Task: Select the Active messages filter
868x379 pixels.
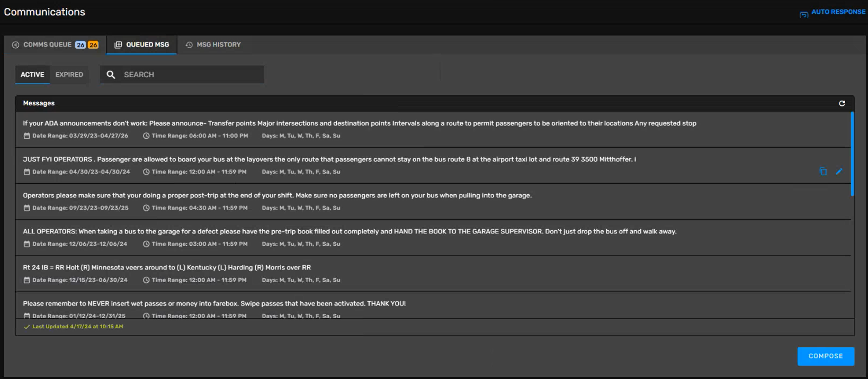Action: tap(32, 75)
